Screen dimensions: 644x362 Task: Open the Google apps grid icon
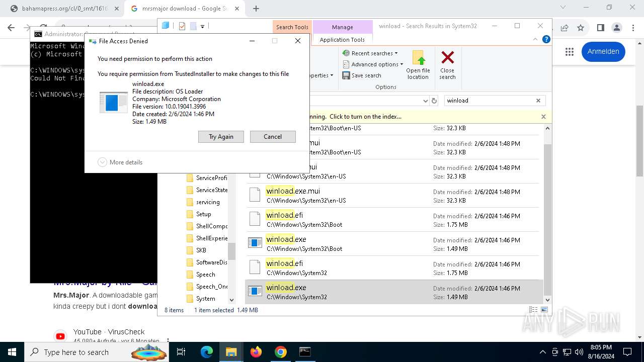(570, 52)
